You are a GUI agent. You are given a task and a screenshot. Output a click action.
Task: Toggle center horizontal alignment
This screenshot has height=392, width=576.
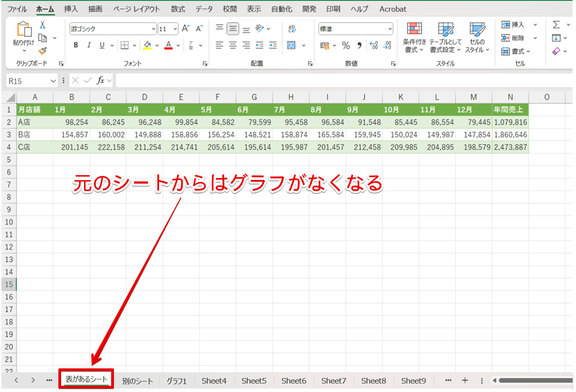coord(233,45)
